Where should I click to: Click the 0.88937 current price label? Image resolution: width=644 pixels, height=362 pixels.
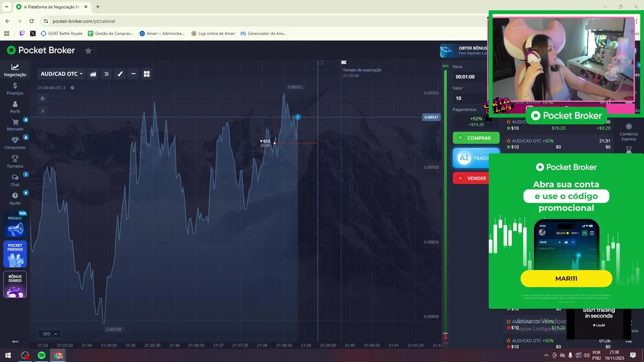click(431, 117)
